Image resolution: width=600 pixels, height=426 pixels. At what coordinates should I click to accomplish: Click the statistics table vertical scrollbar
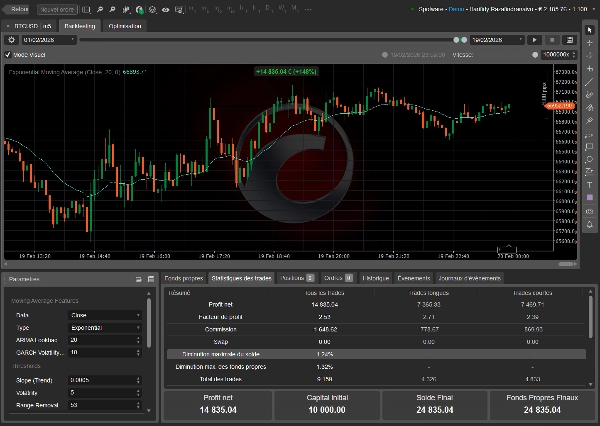click(x=590, y=318)
